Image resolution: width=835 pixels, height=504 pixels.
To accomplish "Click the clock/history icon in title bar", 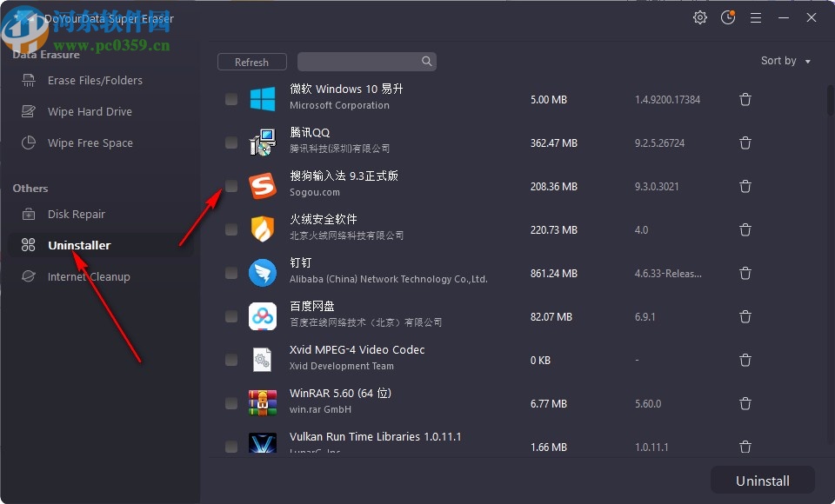I will pos(728,17).
